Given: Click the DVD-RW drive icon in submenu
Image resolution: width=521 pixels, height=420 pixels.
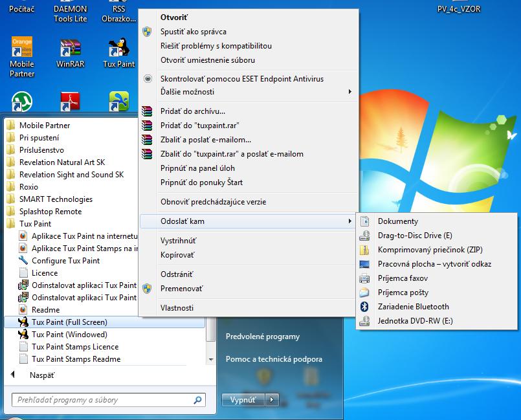Looking at the screenshot, I should click(364, 320).
